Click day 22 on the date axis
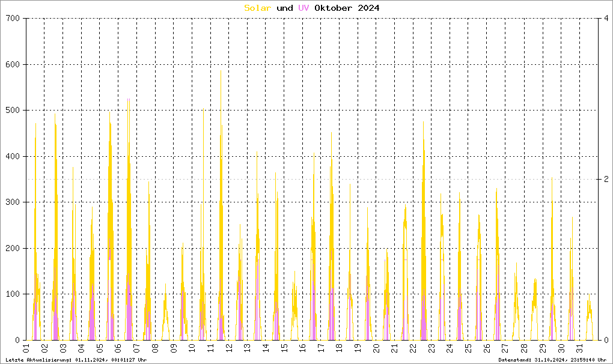Screen dimensions: 613x364 413,348
